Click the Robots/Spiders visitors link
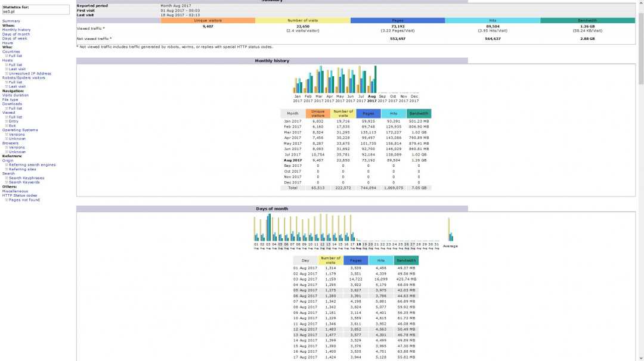 (x=24, y=77)
